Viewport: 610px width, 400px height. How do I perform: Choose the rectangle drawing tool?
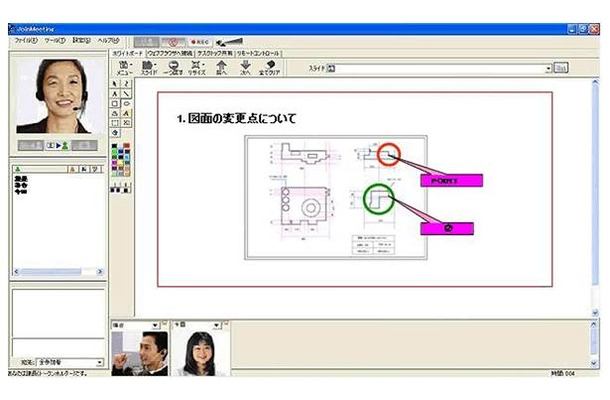113,102
